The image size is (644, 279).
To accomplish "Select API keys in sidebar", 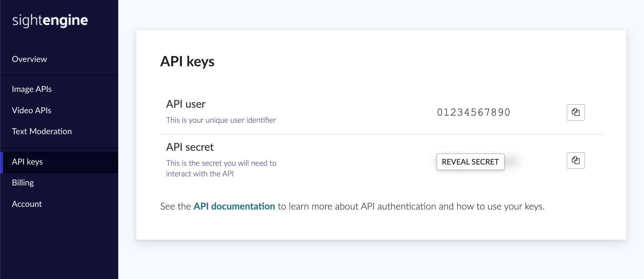I will (x=59, y=162).
